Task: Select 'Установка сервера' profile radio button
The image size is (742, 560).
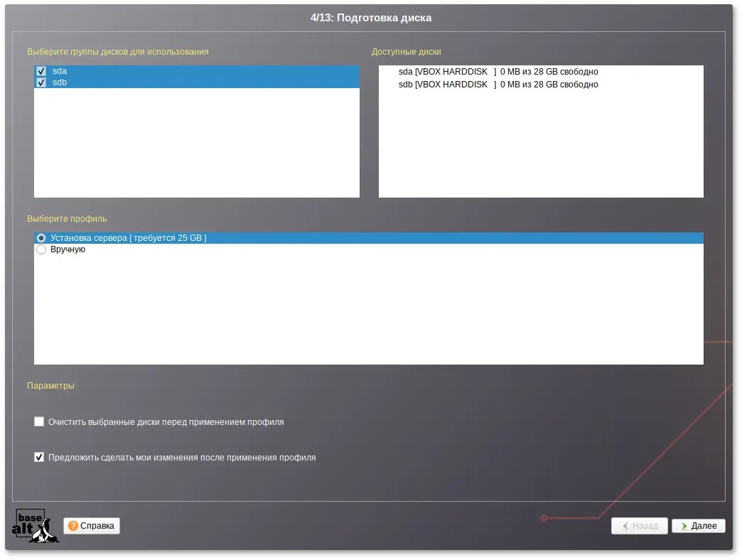Action: (x=41, y=238)
